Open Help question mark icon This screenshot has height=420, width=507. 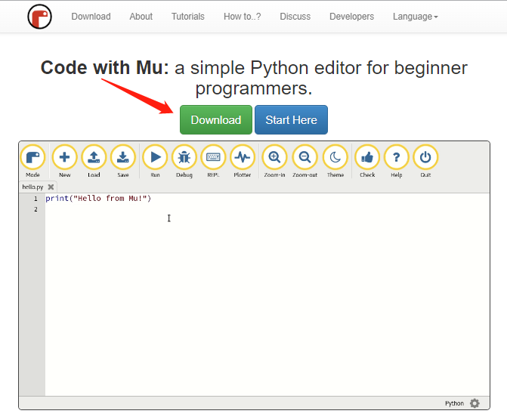point(397,158)
